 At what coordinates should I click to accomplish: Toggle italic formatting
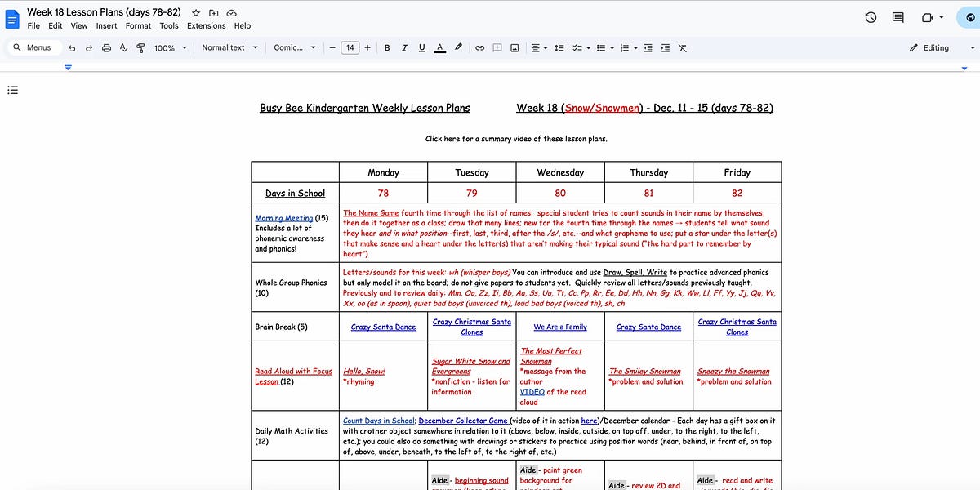point(404,47)
